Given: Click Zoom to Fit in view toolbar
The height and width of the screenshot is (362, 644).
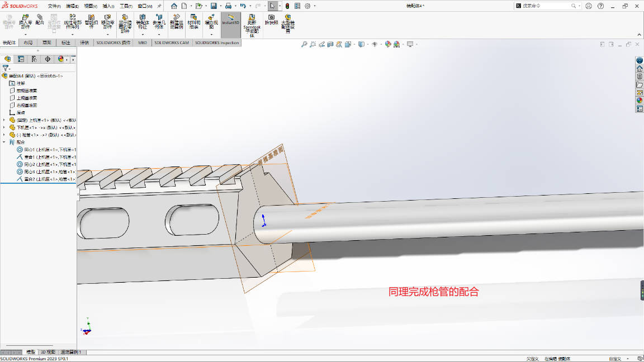Looking at the screenshot, I should click(304, 44).
